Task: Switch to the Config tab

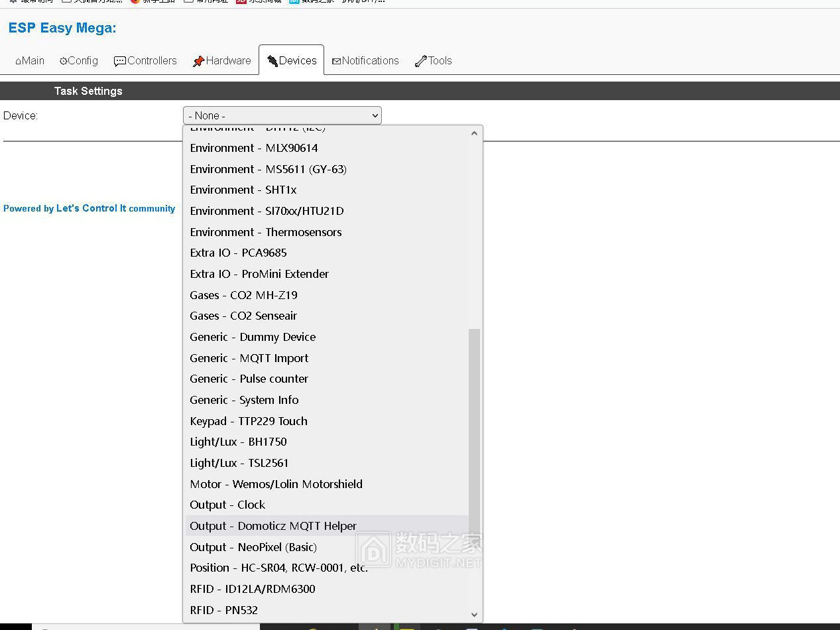Action: (78, 60)
